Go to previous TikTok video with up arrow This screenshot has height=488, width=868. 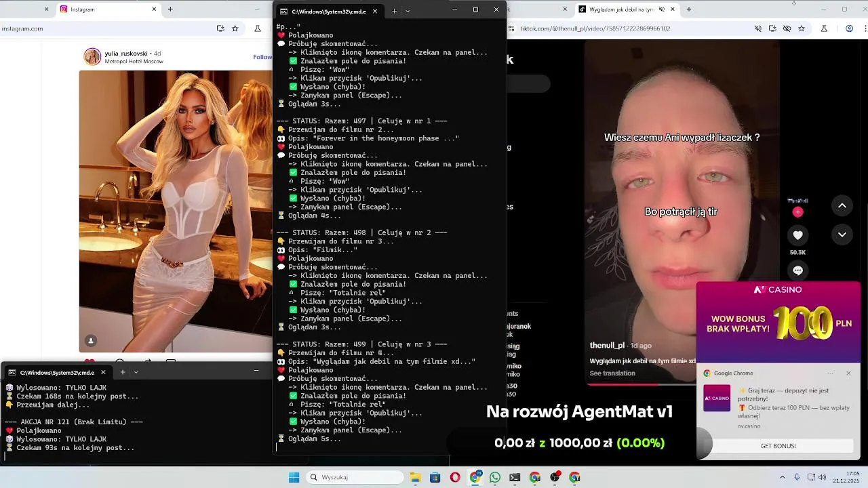click(842, 205)
